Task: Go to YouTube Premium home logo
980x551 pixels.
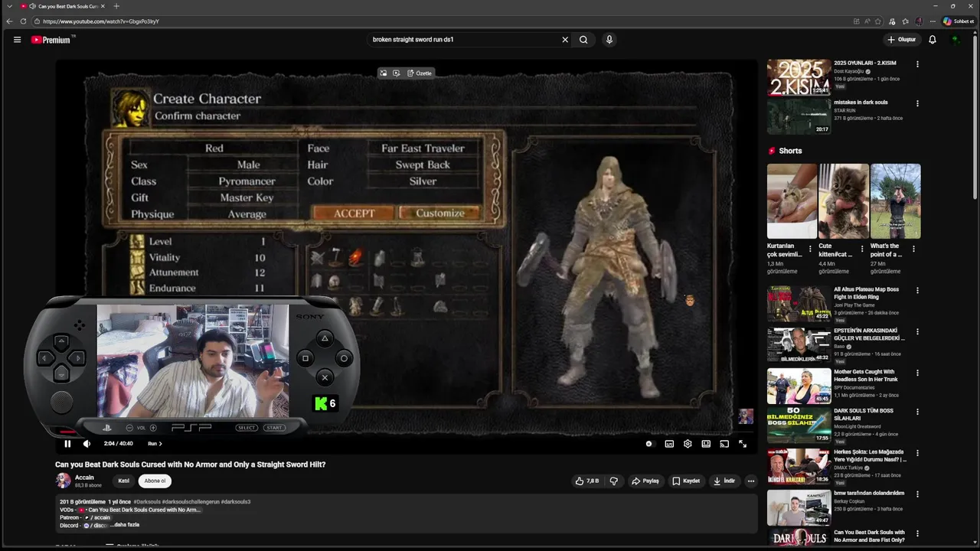Action: [51, 40]
